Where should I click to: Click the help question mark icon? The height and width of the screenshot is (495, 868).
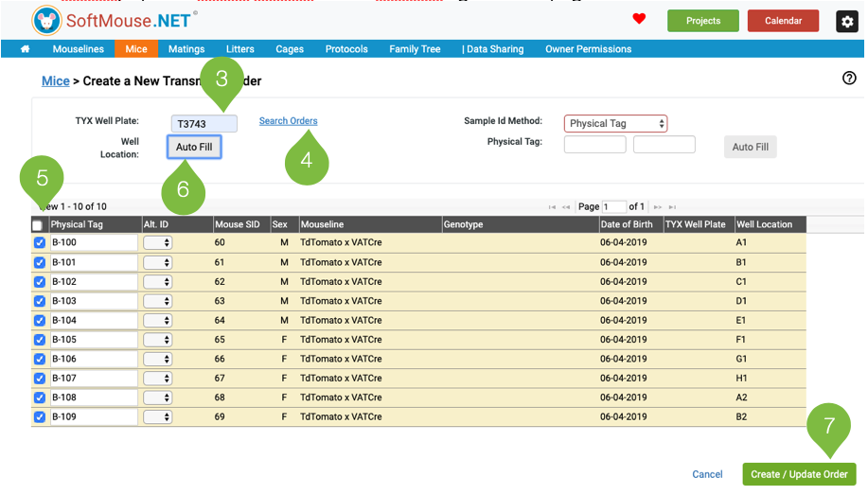[x=849, y=79]
